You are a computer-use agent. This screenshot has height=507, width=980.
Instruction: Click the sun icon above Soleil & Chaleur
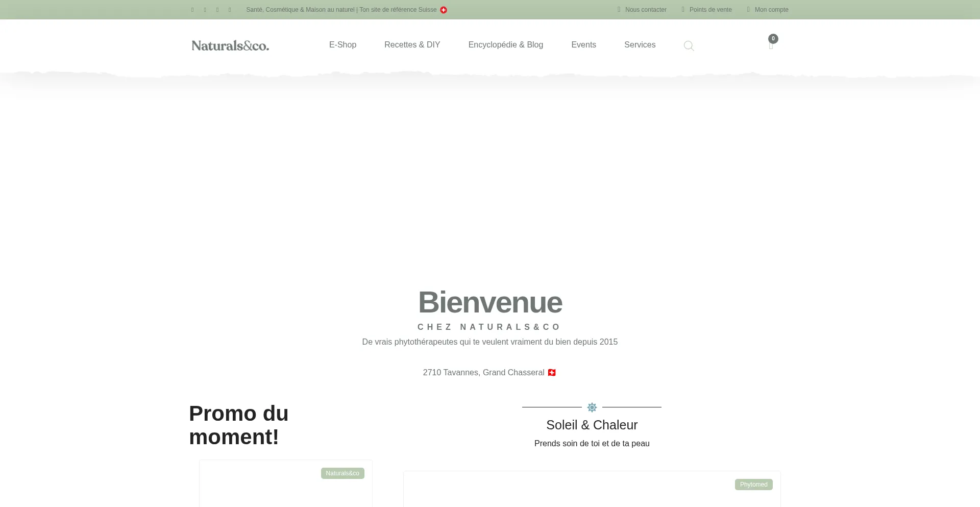592,407
